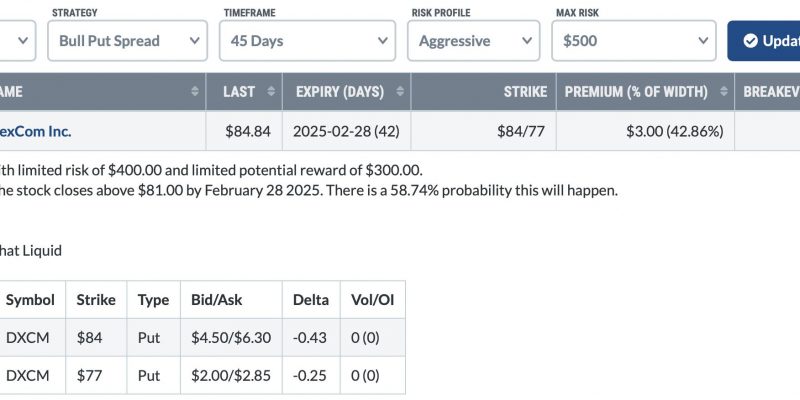The height and width of the screenshot is (400, 800).
Task: Select the DXCM $84 Put row
Action: click(203, 338)
